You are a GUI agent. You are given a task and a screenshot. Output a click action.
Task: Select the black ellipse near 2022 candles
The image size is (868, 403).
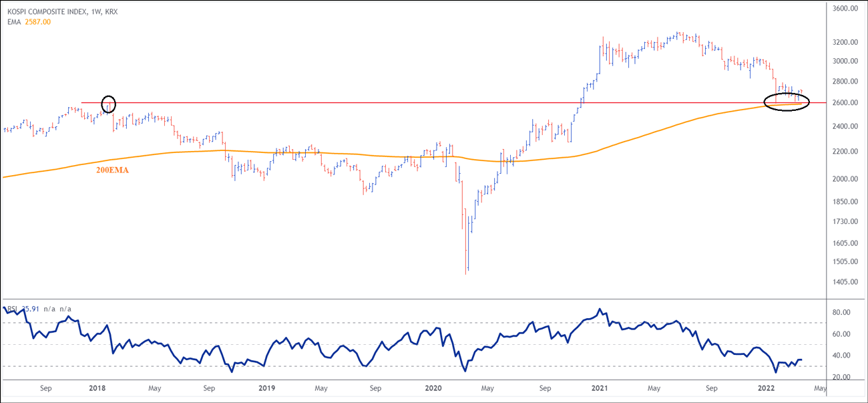point(786,102)
